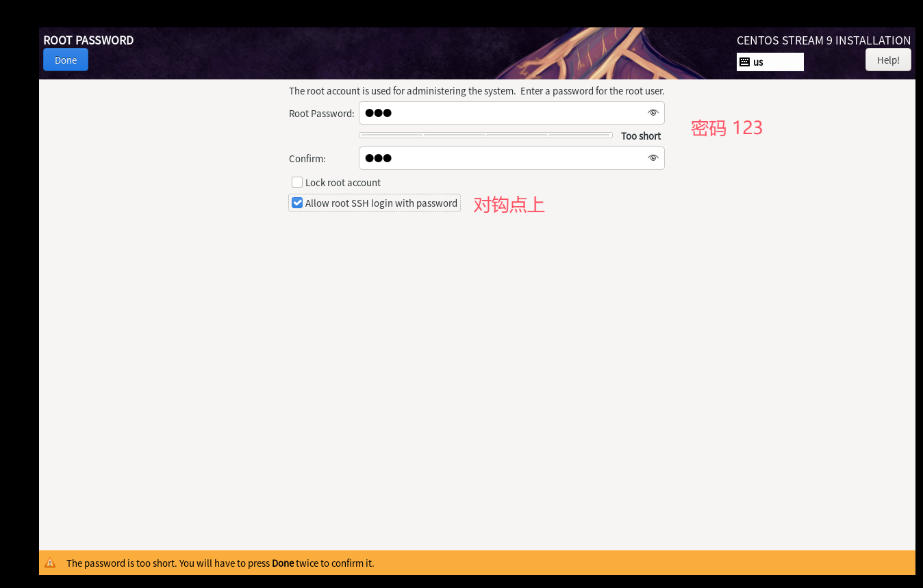923x588 pixels.
Task: Click the us keyboard layout indicator
Action: coord(770,62)
